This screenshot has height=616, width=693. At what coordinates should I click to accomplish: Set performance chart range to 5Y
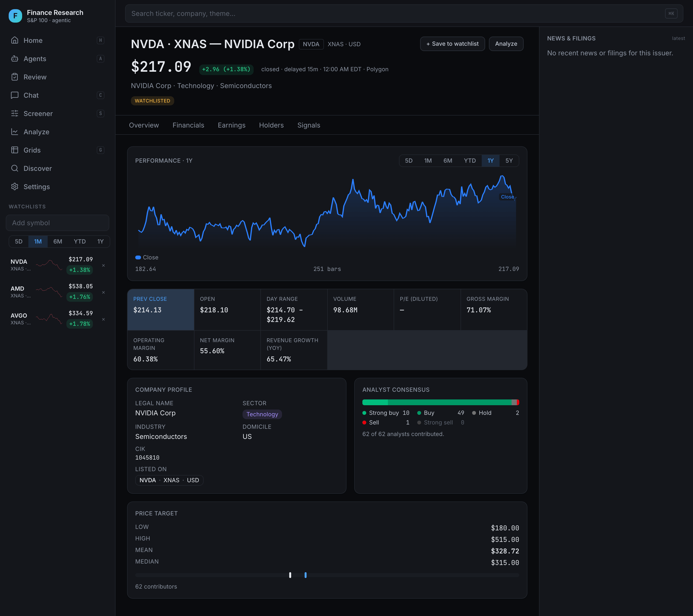pyautogui.click(x=509, y=161)
